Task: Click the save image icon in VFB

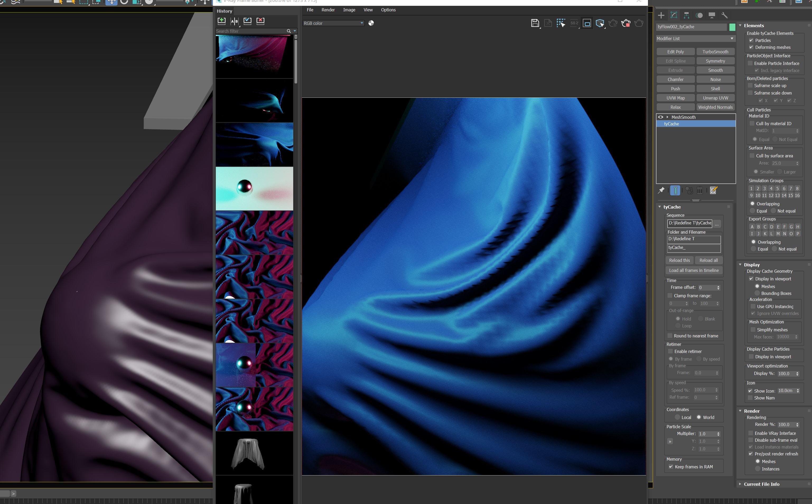Action: [535, 23]
